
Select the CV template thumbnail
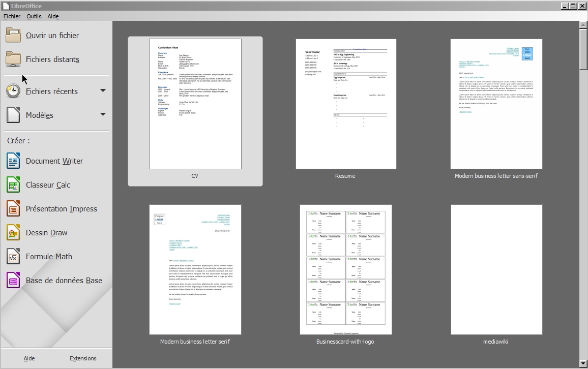pos(195,104)
